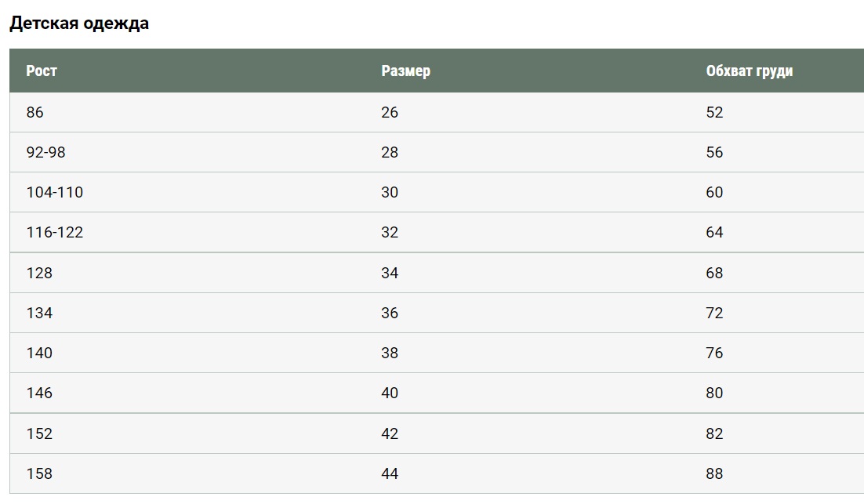Select the height cell "128"

click(x=39, y=274)
